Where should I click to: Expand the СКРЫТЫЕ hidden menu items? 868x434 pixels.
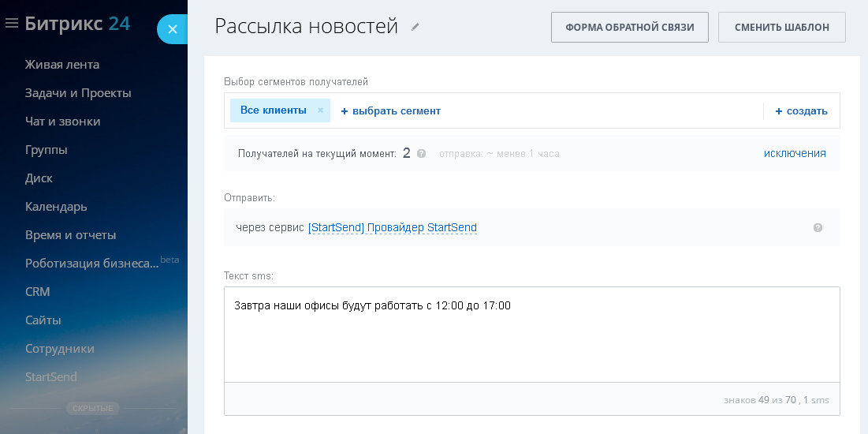pos(93,408)
